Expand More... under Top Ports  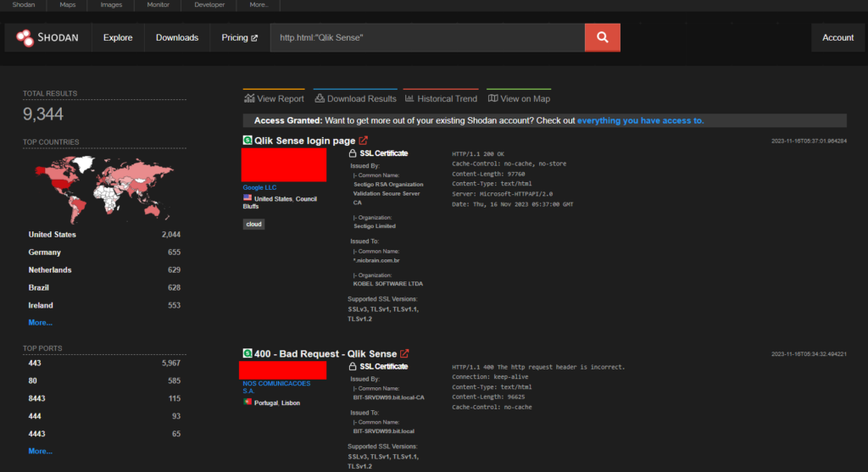coord(41,451)
